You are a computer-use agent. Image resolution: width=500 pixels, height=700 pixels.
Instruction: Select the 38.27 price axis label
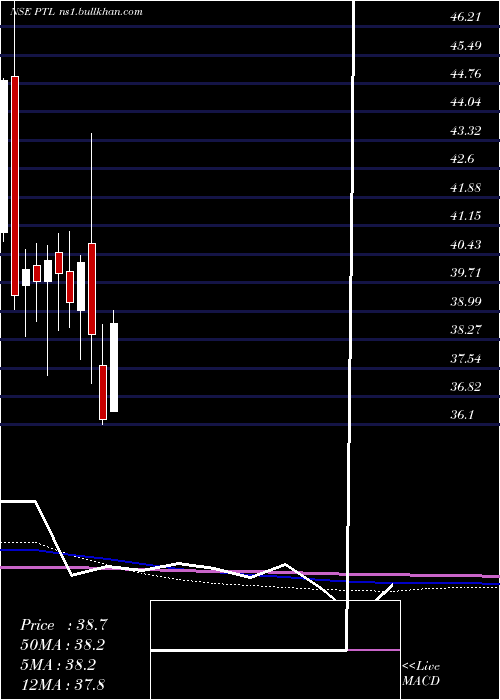click(x=465, y=330)
